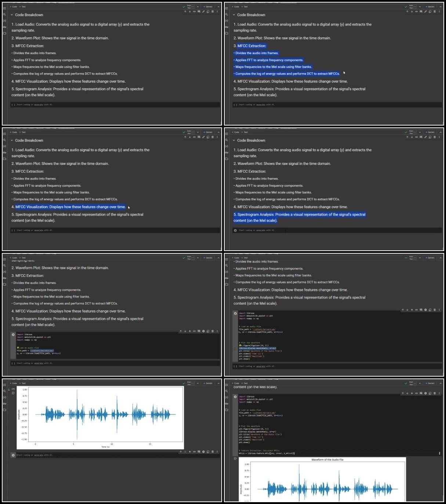Toggle output view icon beside untitled waveform plot
Image resolution: width=446 pixels, height=504 pixels.
[x=13, y=393]
